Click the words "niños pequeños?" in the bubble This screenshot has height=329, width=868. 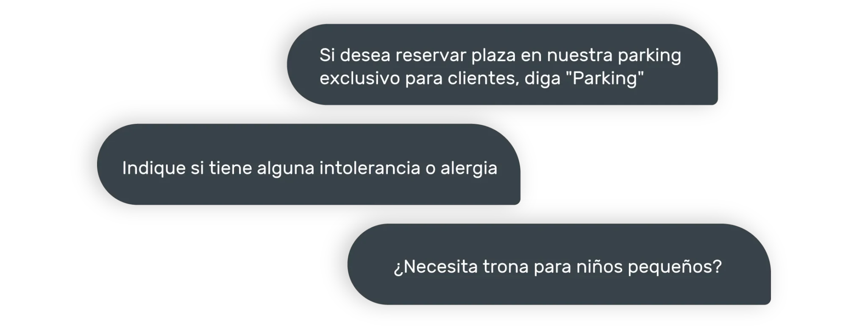[649, 267]
